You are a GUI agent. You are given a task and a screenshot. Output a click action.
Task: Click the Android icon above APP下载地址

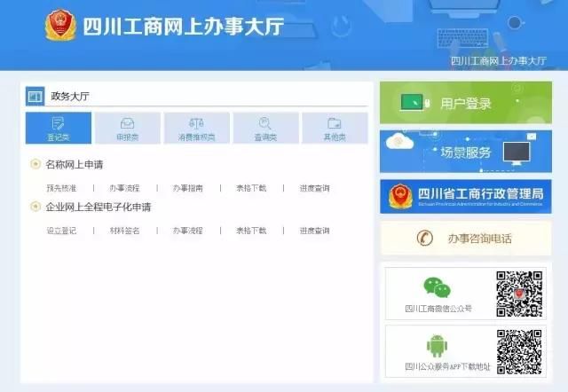pyautogui.click(x=437, y=346)
